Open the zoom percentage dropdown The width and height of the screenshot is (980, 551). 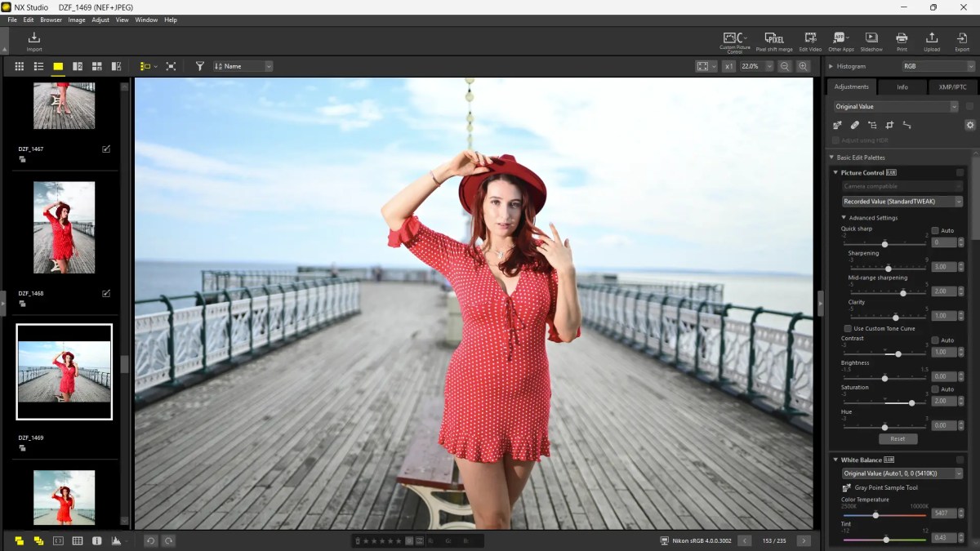764,66
